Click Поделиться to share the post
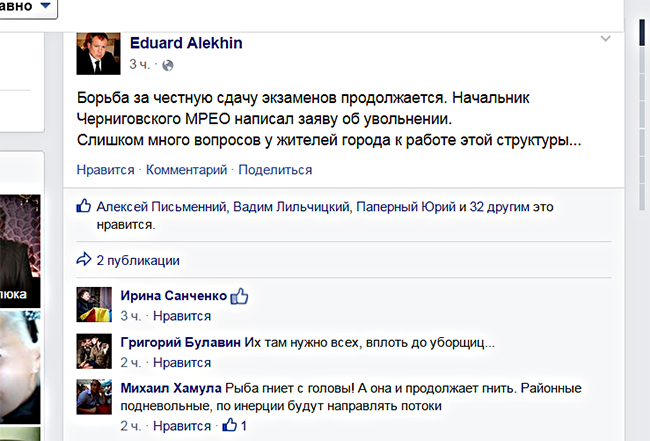The width and height of the screenshot is (650, 441). [275, 170]
